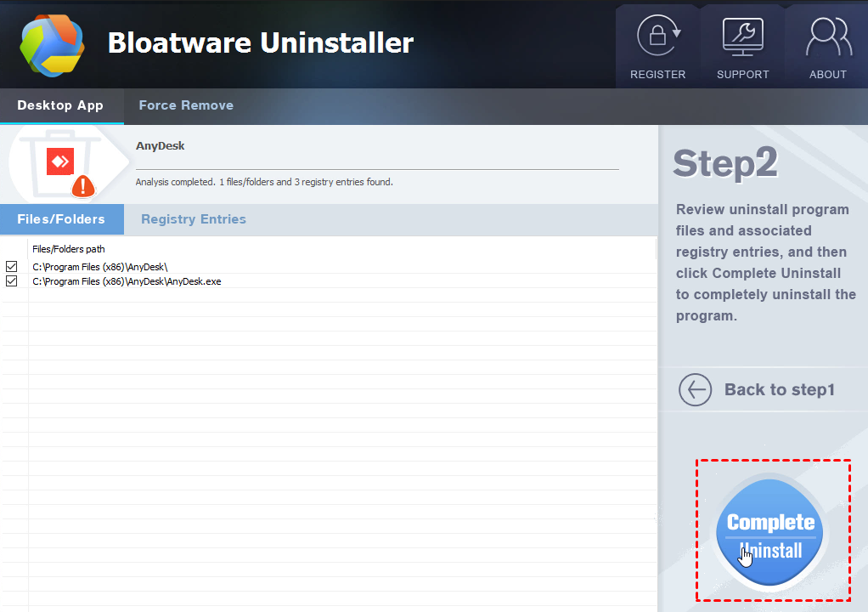Uncheck the AnyDesk.exe file checkbox

pos(12,281)
